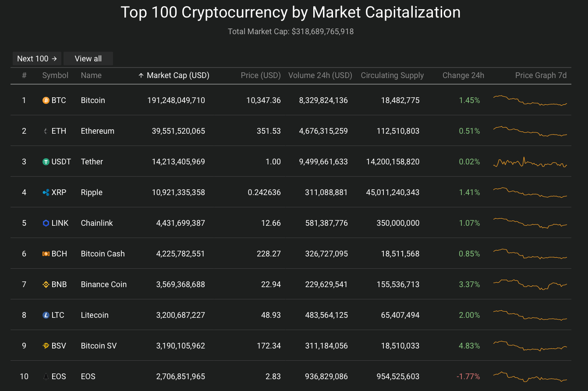Screen dimensions: 588x391
Task: Click Bitcoin SV change 4.83%
Action: click(x=469, y=346)
